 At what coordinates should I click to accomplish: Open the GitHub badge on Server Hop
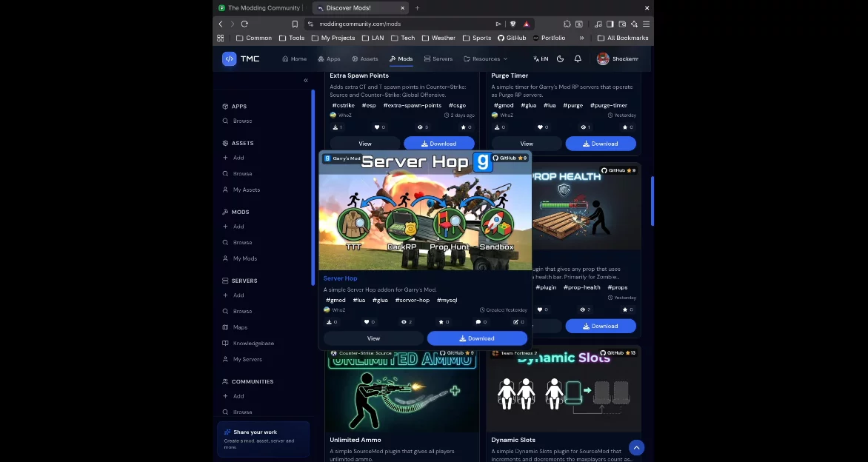pyautogui.click(x=510, y=158)
